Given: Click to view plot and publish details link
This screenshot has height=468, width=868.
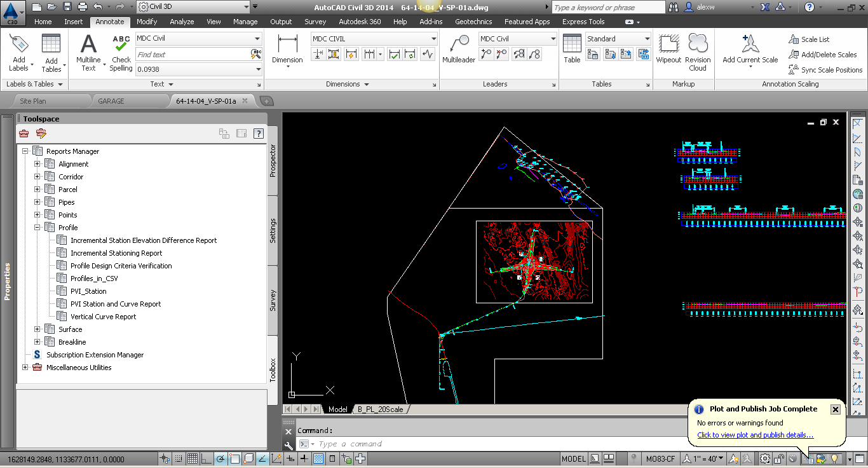Looking at the screenshot, I should pos(755,435).
